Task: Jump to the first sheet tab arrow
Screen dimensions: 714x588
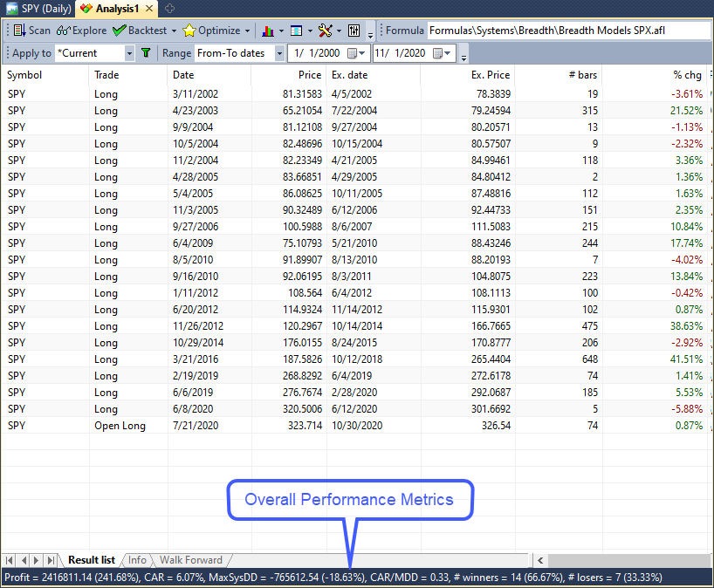Action: 9,560
